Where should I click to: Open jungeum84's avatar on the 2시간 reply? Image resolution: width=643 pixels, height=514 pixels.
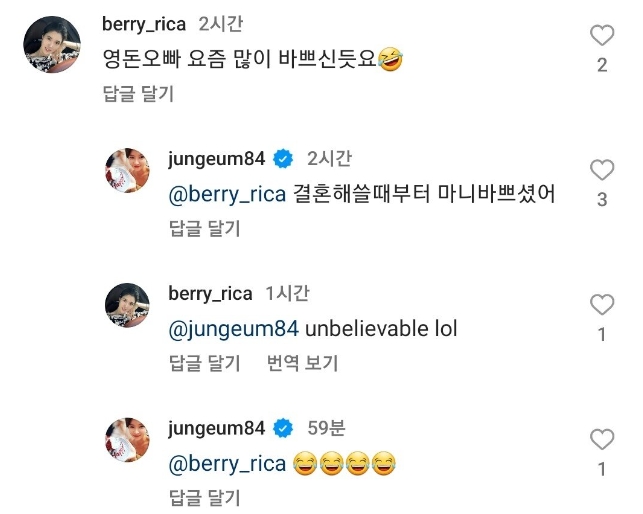[127, 170]
